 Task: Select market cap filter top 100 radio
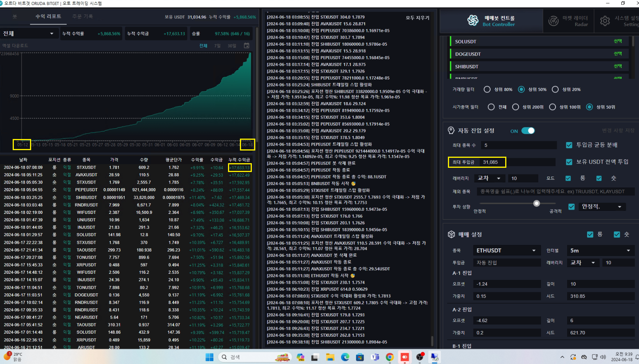(552, 107)
